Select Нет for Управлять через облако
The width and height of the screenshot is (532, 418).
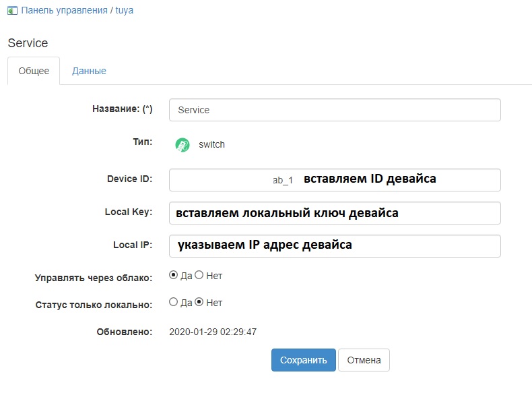[199, 275]
